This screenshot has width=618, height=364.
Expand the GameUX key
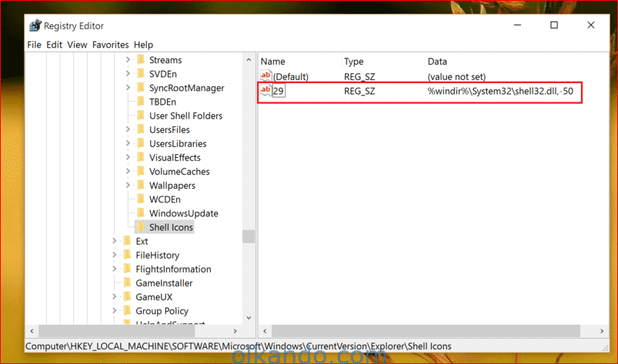(115, 296)
